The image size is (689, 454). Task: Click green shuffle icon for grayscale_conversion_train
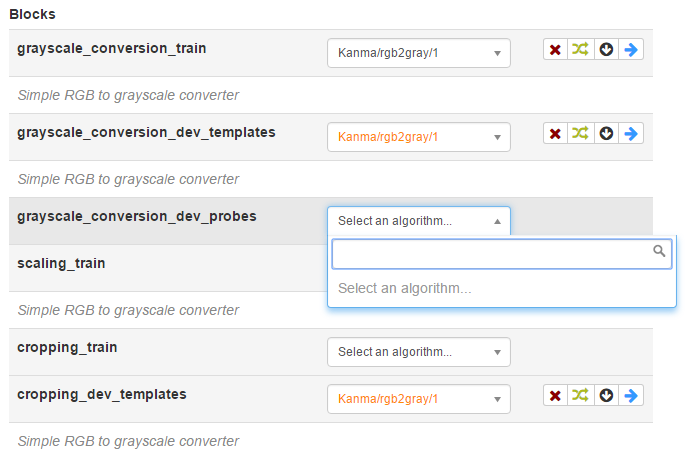(580, 49)
